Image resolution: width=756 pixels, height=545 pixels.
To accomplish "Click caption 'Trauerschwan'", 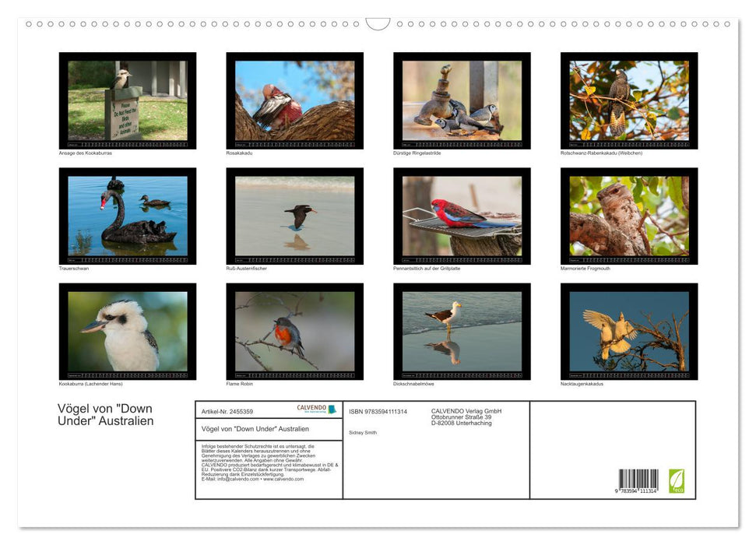I will [74, 268].
